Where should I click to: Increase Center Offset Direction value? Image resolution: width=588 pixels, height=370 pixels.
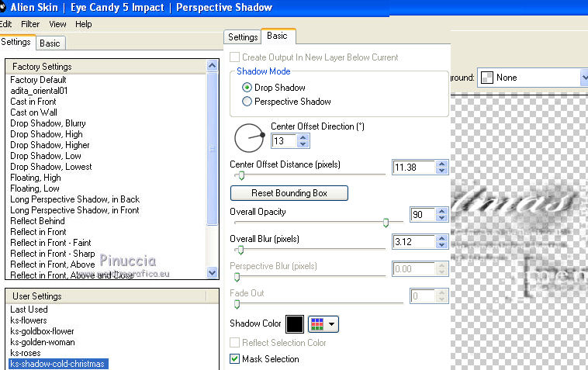pos(303,137)
